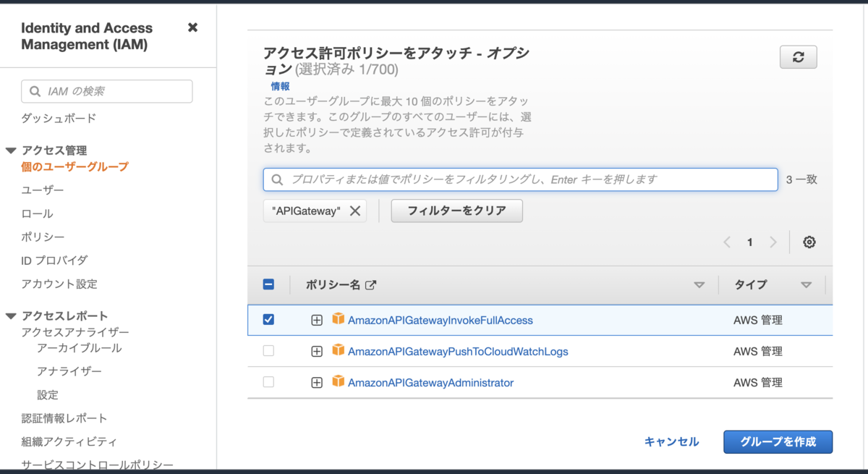The height and width of the screenshot is (474, 868).
Task: Click orange policy icon for AmazonAPIGatewayAdministrator
Action: (339, 381)
